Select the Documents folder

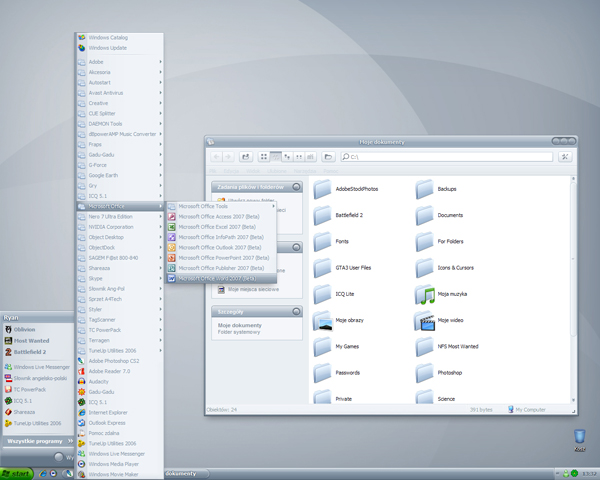tap(439, 215)
